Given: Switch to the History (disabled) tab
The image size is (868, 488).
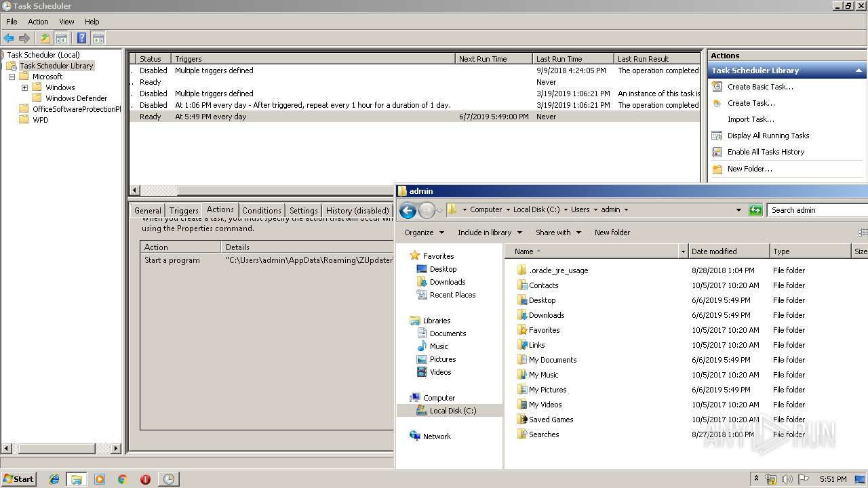Looking at the screenshot, I should 357,211.
